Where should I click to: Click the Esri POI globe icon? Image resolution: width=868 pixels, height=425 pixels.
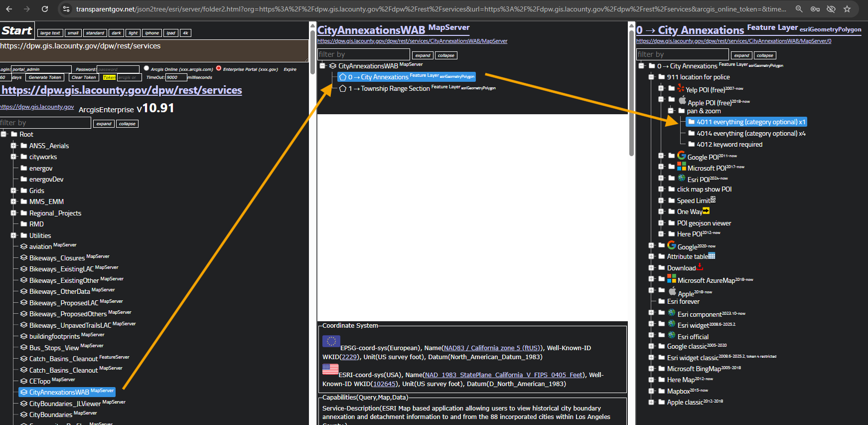(x=682, y=178)
